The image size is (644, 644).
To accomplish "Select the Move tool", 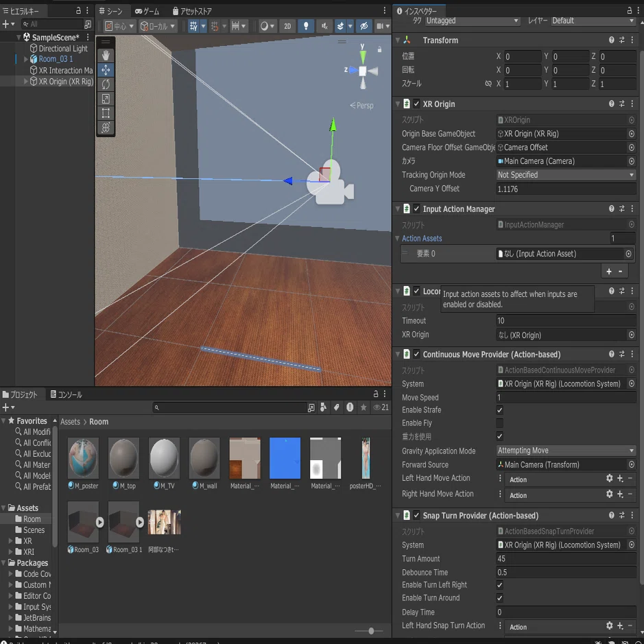I will point(106,70).
